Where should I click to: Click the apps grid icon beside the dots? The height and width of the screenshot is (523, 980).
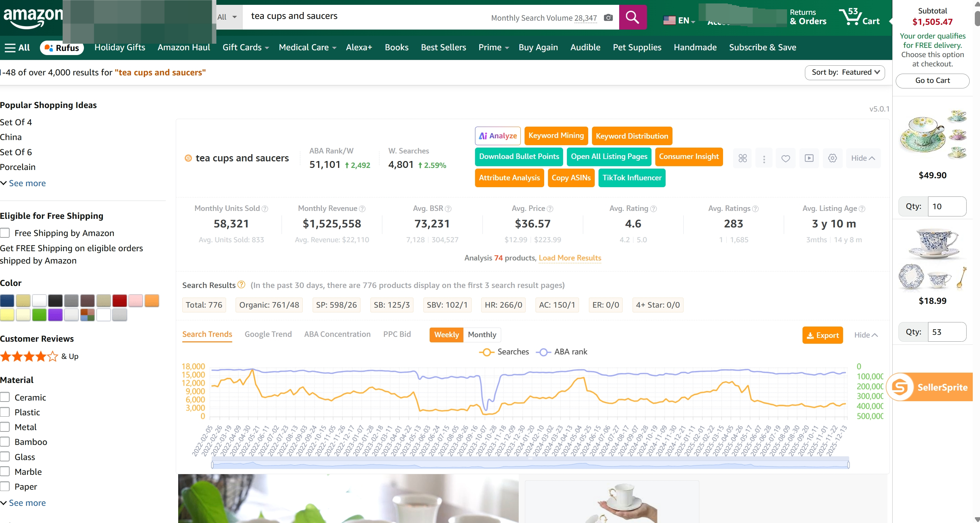(742, 158)
